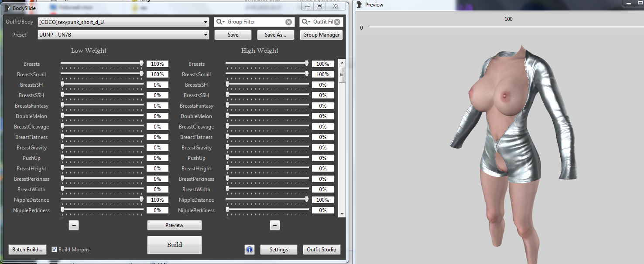The image size is (644, 264).
Task: Click the Preview weight slider track
Action: 502,27
